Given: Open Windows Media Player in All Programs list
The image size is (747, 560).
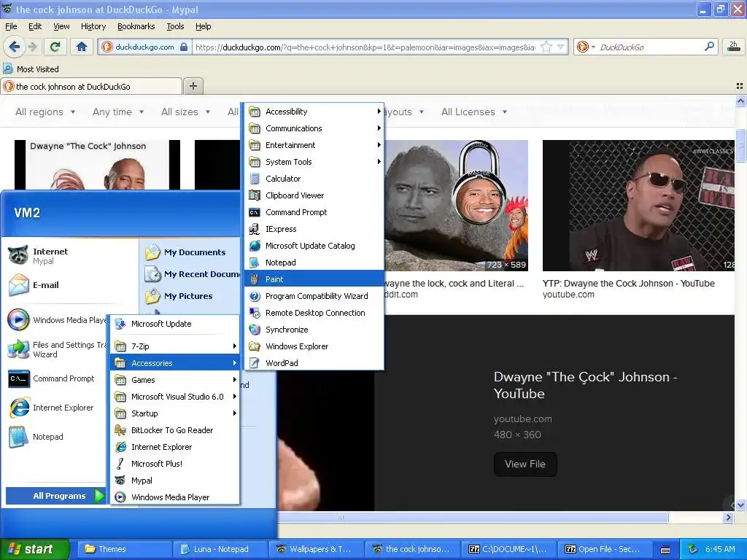Looking at the screenshot, I should pos(175,497).
